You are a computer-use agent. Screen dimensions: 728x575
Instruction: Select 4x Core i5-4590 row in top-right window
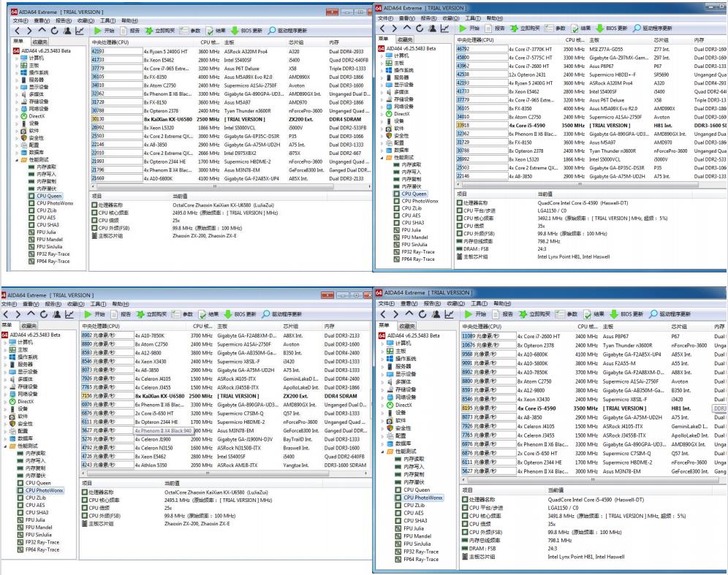(x=591, y=126)
